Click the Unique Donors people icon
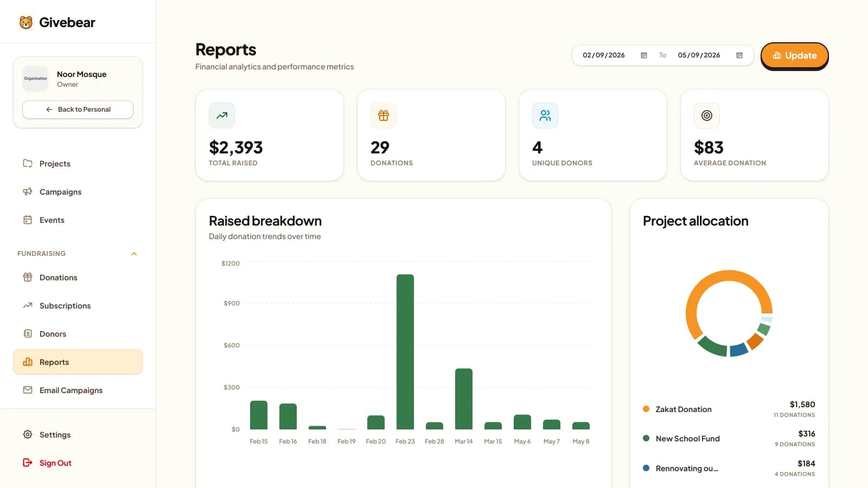Screen dimensions: 868x488 (545, 115)
